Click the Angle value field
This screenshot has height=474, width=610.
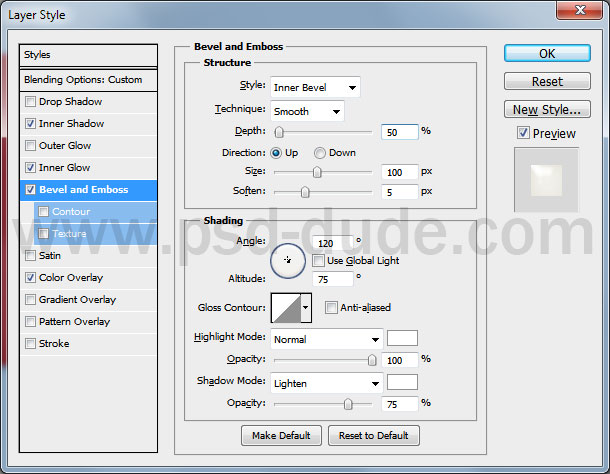coord(333,243)
